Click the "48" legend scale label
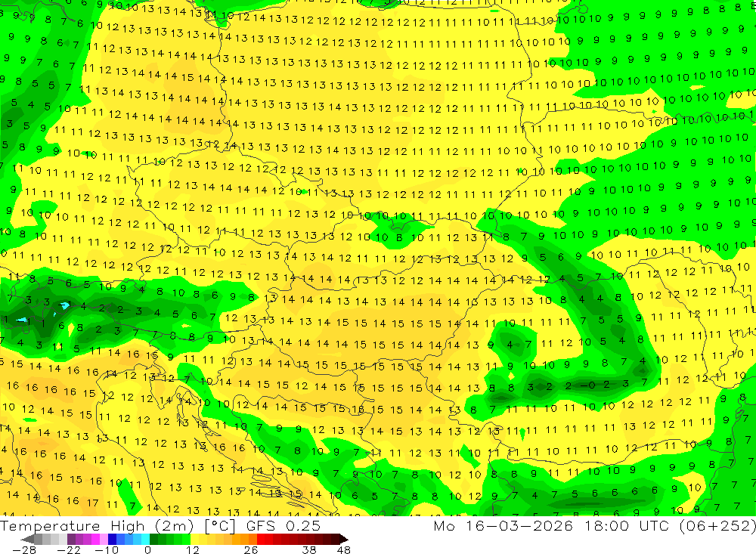The height and width of the screenshot is (554, 756). pyautogui.click(x=344, y=550)
